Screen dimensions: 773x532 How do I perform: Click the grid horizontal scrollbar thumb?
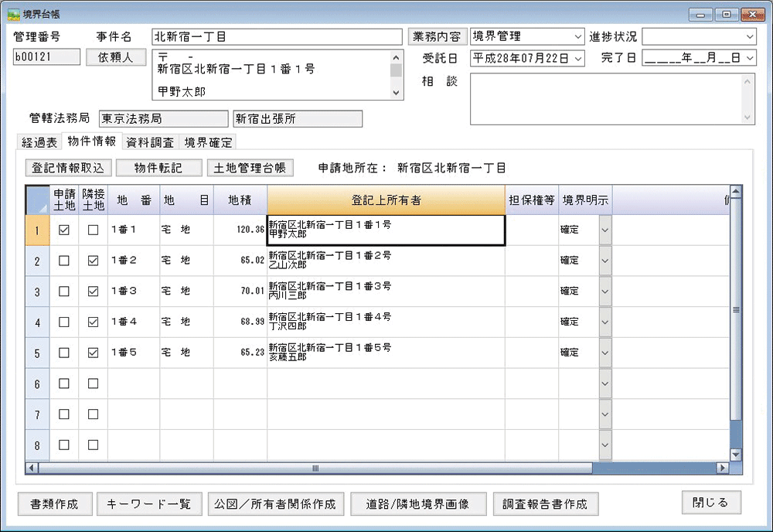click(x=315, y=468)
